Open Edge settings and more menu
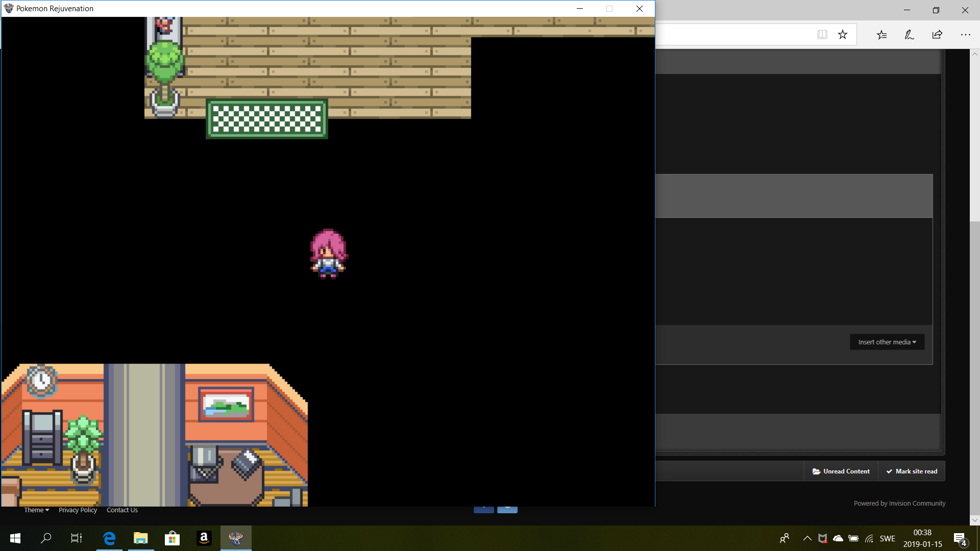The height and width of the screenshot is (551, 980). 965,35
